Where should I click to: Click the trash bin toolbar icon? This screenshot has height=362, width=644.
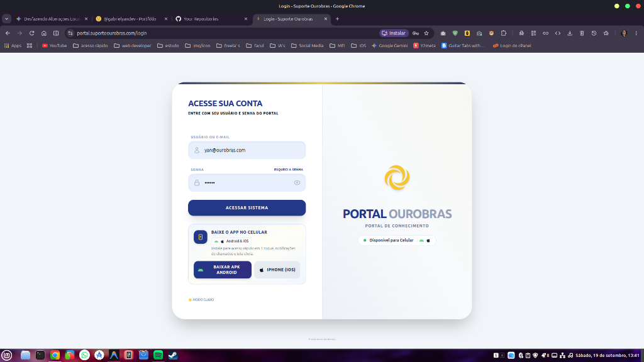(582, 33)
